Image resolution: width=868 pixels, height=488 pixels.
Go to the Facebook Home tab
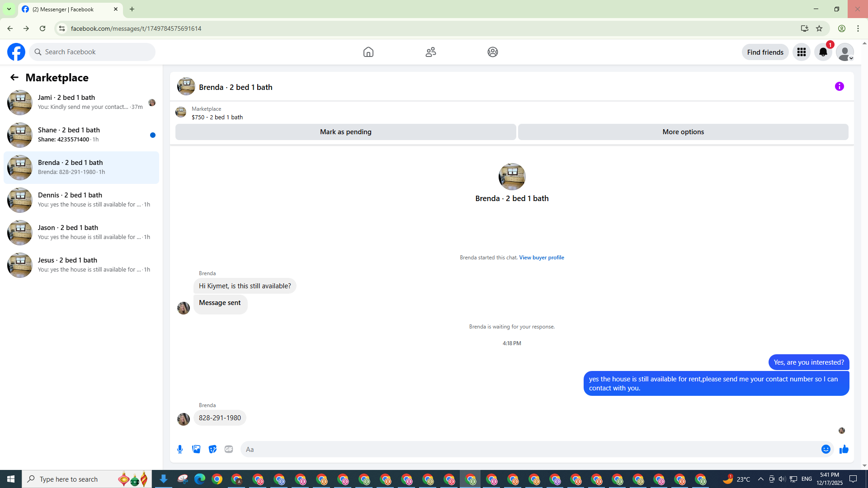tap(368, 52)
